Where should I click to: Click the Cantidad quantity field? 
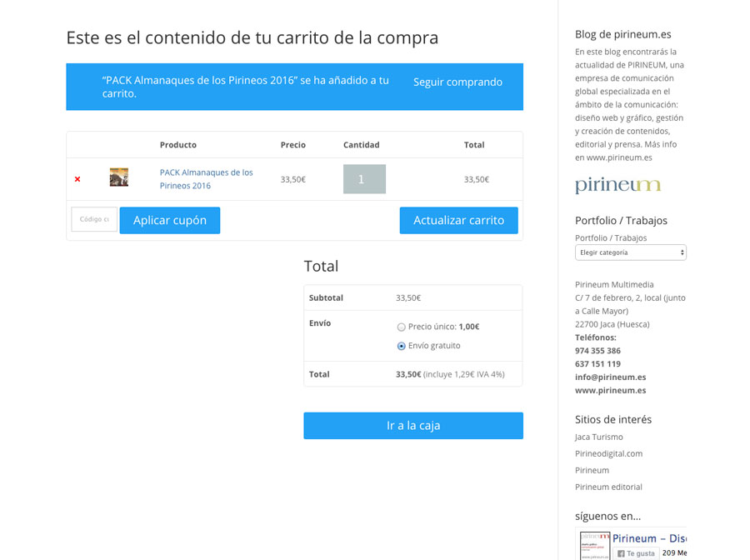coord(364,179)
